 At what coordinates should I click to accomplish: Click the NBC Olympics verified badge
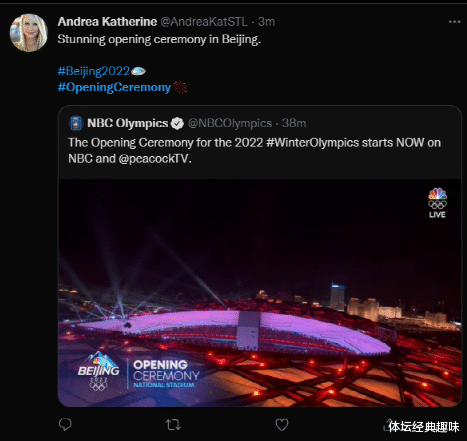[177, 124]
